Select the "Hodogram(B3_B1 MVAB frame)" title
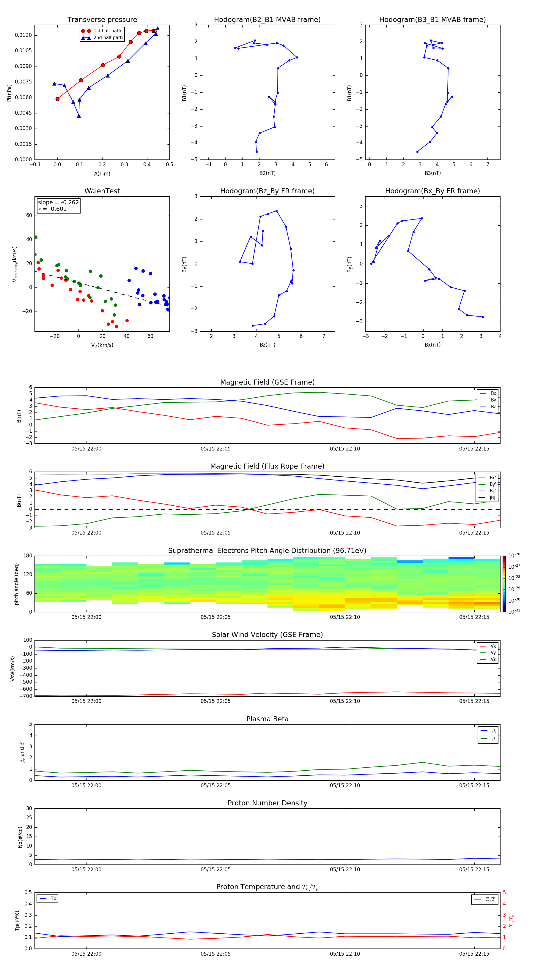The image size is (535, 980). pos(432,20)
